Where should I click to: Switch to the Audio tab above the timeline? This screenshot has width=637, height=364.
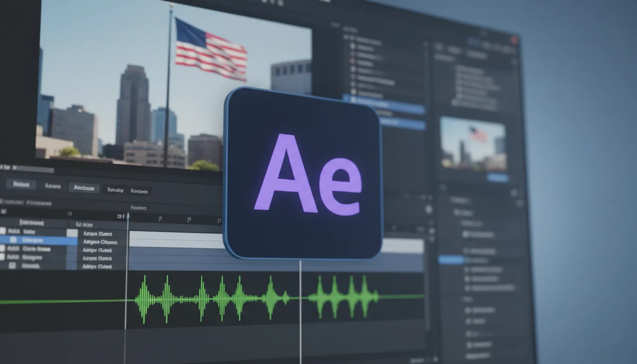(x=83, y=188)
